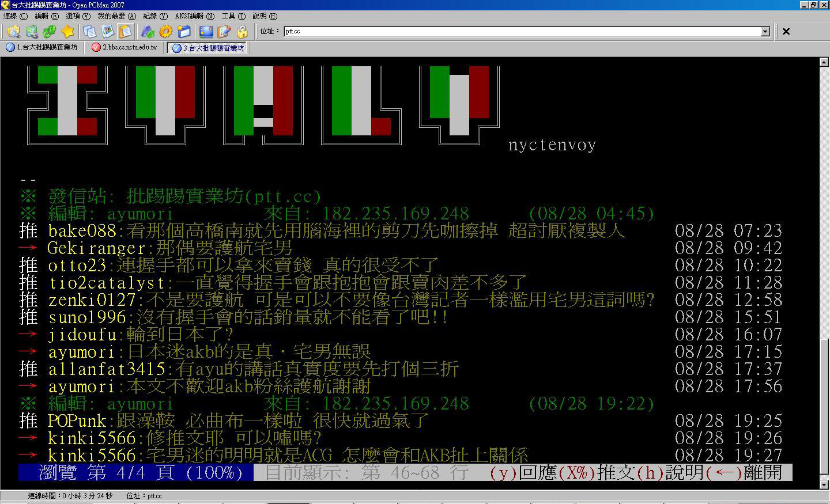Click the timestamp 08/28 07:23
The width and height of the screenshot is (830, 504).
point(729,231)
